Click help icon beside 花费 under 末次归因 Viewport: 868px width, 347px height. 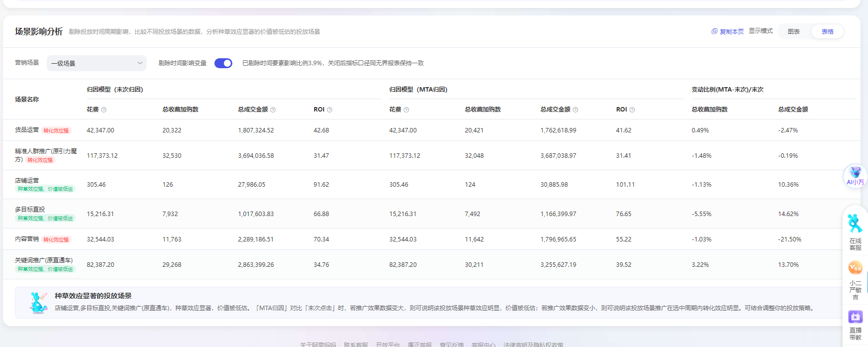tap(104, 110)
